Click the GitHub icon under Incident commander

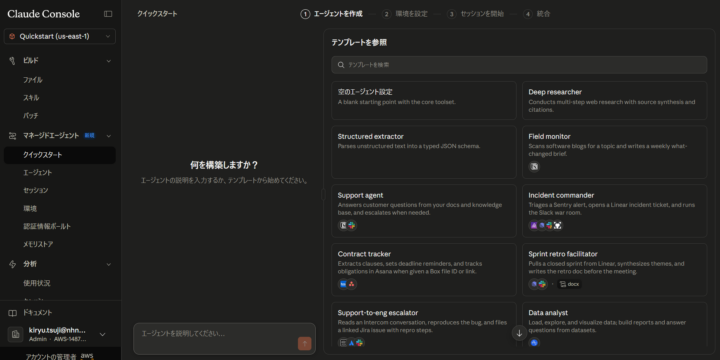557,225
